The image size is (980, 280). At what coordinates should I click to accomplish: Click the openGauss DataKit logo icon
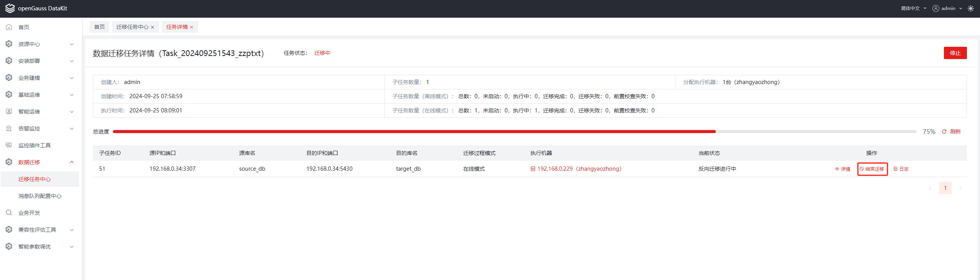click(x=10, y=8)
